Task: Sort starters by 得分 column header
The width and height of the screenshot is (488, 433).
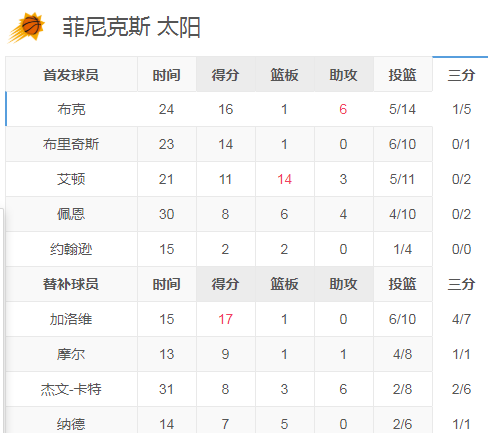Action: [225, 75]
